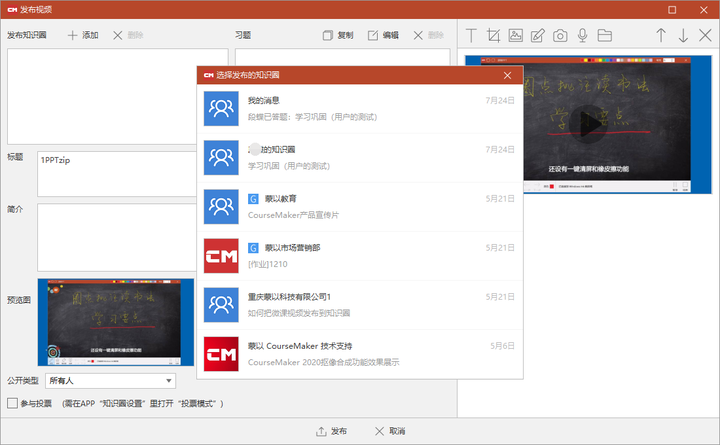Viewport: 720px width, 445px height.
Task: Click into the 简介 text area
Action: (x=117, y=237)
